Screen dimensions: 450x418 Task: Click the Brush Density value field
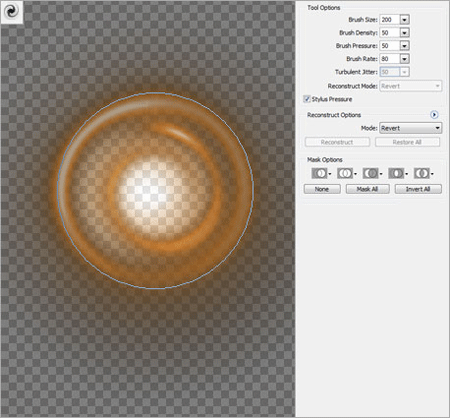(x=390, y=33)
